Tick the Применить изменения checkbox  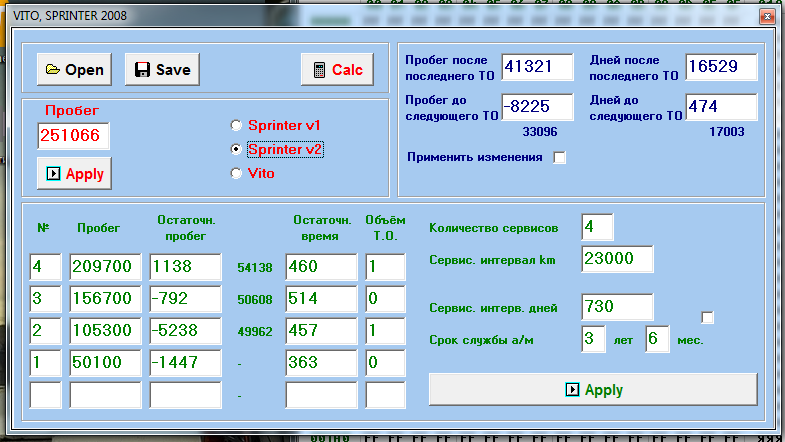[559, 158]
